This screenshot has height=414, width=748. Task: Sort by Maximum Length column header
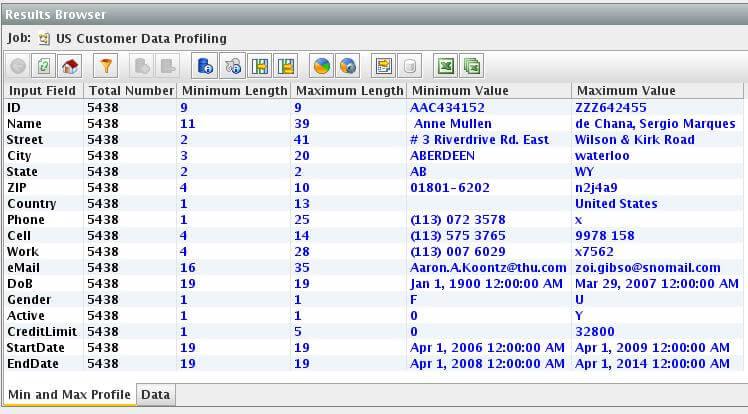[x=349, y=91]
